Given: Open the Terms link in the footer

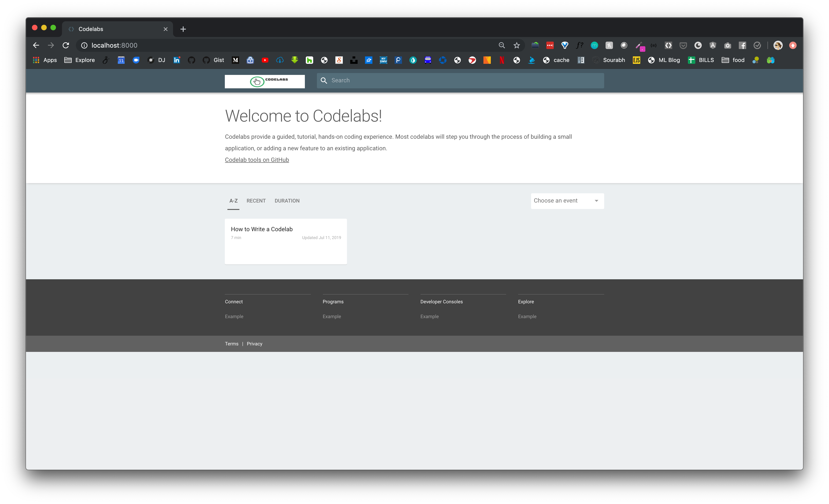Looking at the screenshot, I should coord(232,343).
